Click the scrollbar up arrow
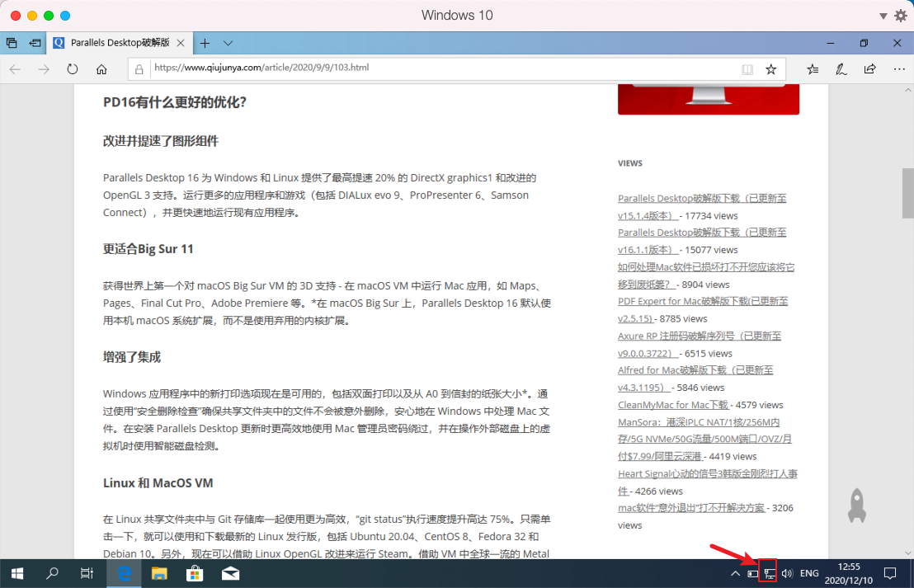Viewport: 914px width, 588px height. pyautogui.click(x=907, y=91)
